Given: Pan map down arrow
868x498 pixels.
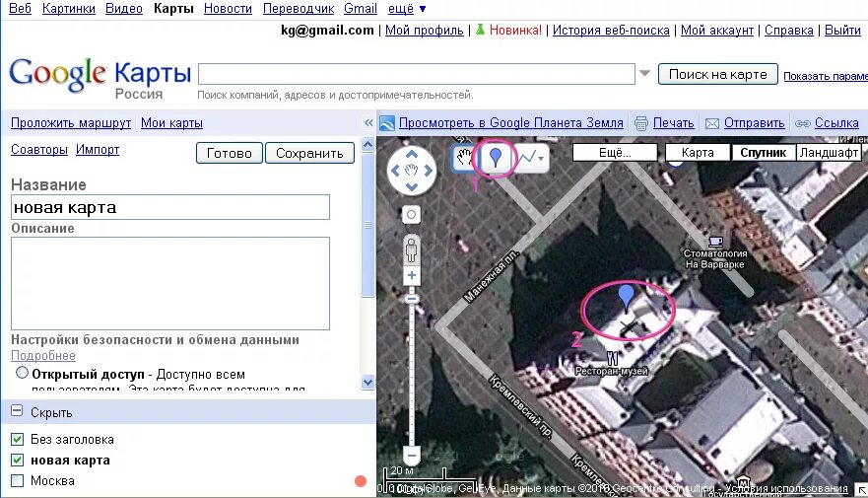Looking at the screenshot, I should [x=411, y=187].
